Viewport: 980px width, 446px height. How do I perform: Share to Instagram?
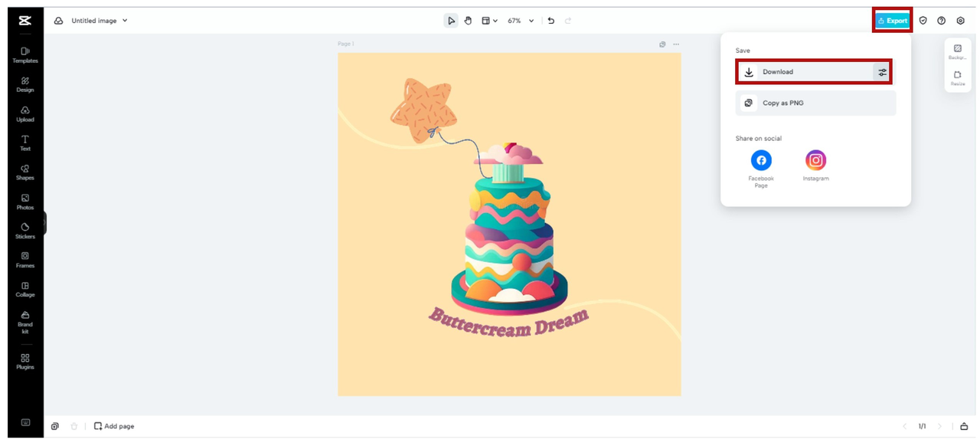pyautogui.click(x=816, y=166)
